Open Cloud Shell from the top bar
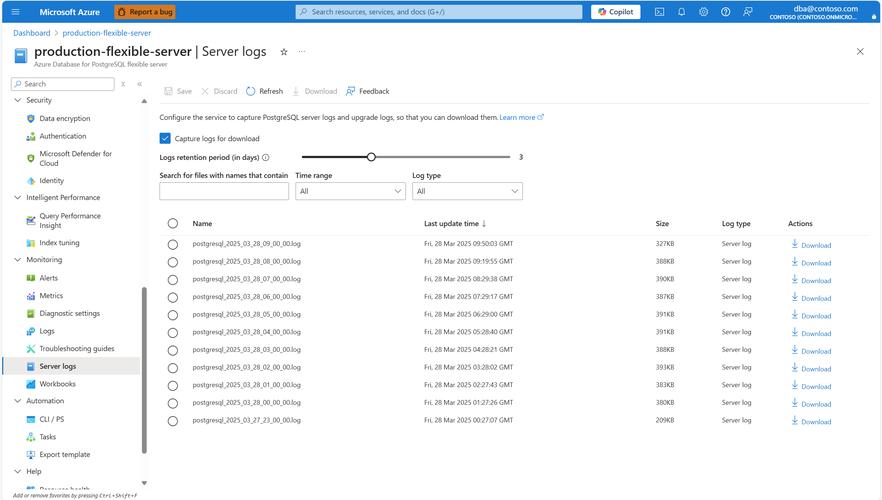 [x=659, y=12]
